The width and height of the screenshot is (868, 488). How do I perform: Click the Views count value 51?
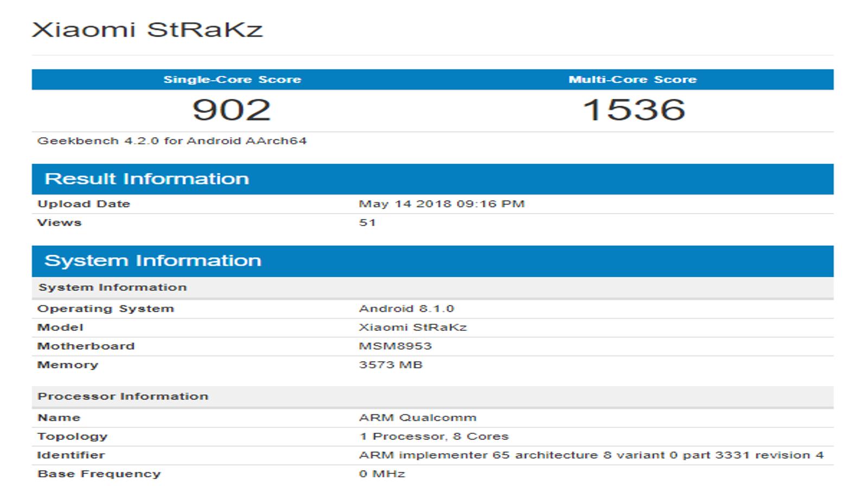pos(367,222)
